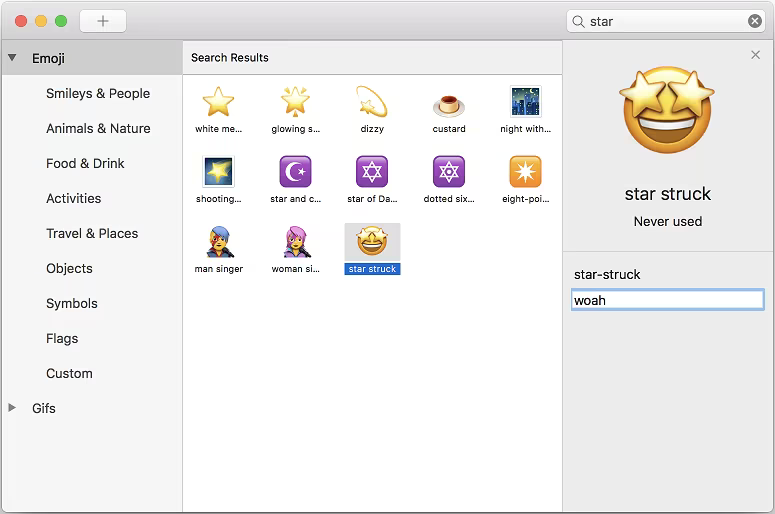
Task: Click the large star struck preview image
Action: (x=667, y=111)
